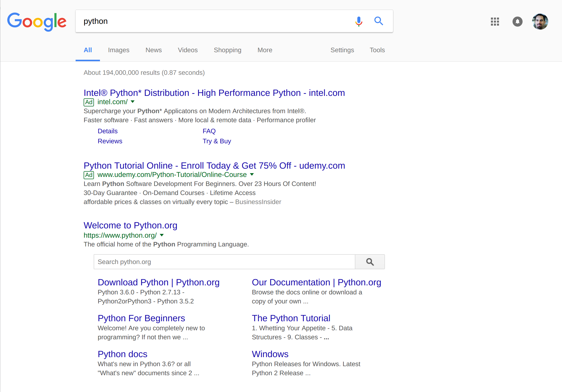Click the https://www.python.org/ green URL
Screen dimensions: 562x392
120,235
